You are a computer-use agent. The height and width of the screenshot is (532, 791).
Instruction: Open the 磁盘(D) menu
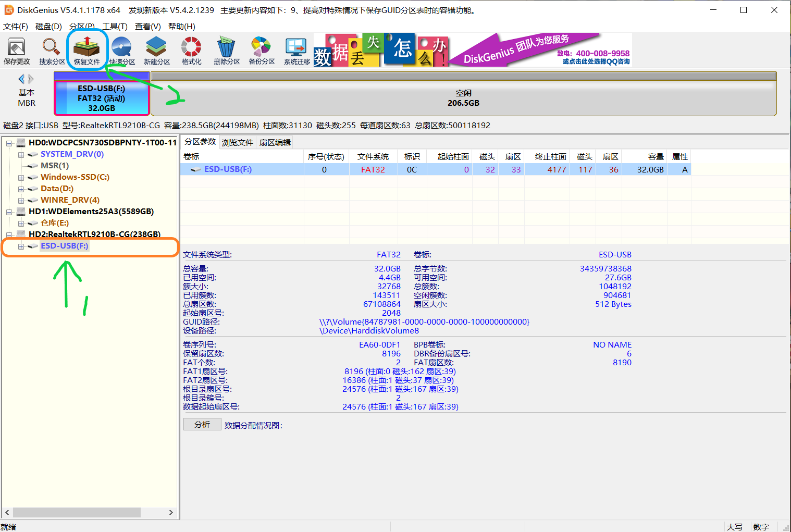click(x=48, y=26)
